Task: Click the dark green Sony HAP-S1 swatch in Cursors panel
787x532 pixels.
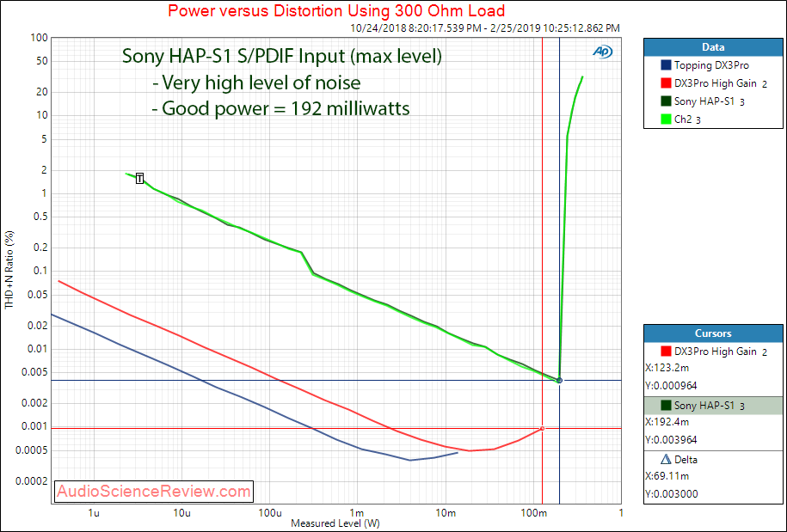Action: pos(666,406)
